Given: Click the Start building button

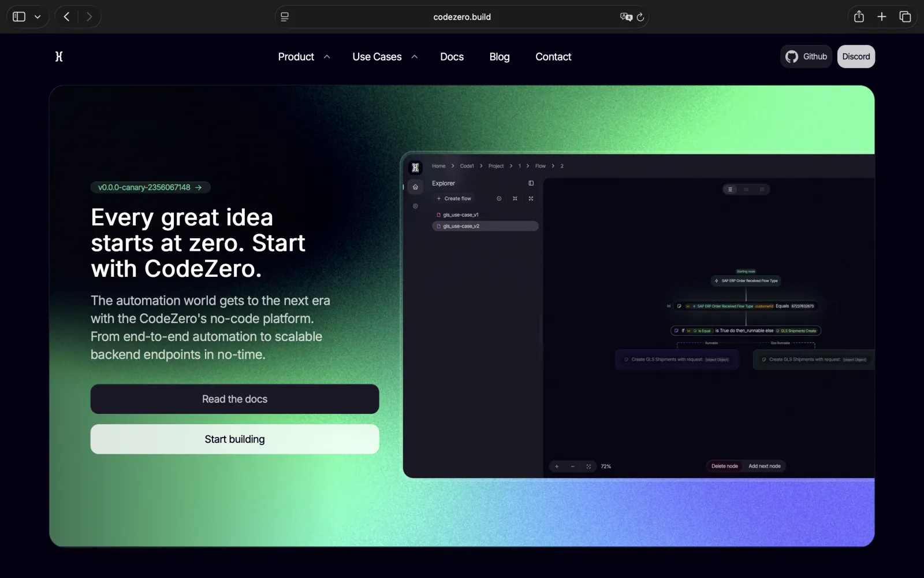Looking at the screenshot, I should pyautogui.click(x=234, y=439).
